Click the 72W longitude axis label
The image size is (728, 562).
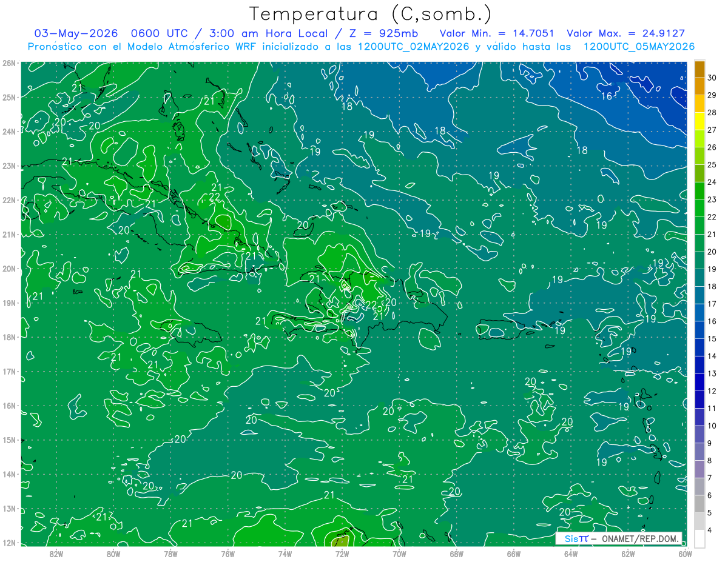click(x=342, y=554)
